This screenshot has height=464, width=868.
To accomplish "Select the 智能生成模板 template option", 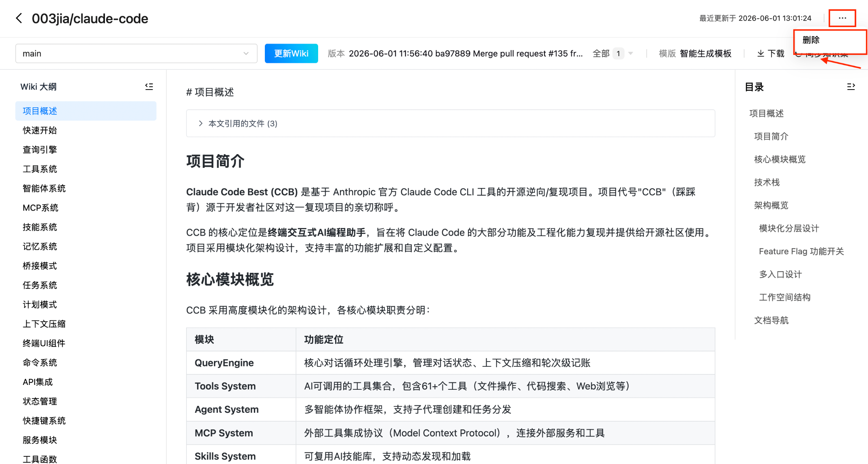I will coord(705,54).
